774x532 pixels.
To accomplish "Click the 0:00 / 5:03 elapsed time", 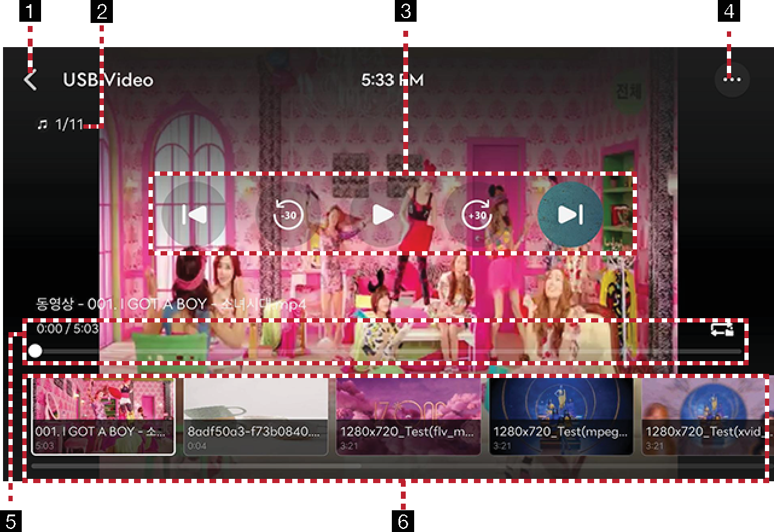I will [67, 330].
